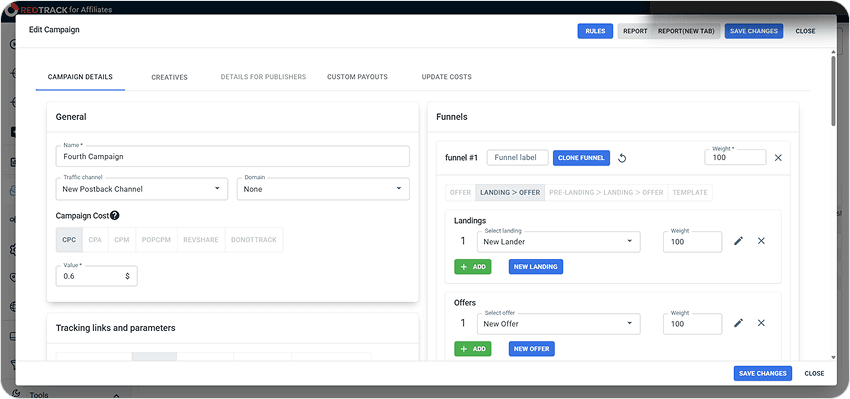Click the campaign Name input field
This screenshot has width=850, height=399.
click(233, 156)
